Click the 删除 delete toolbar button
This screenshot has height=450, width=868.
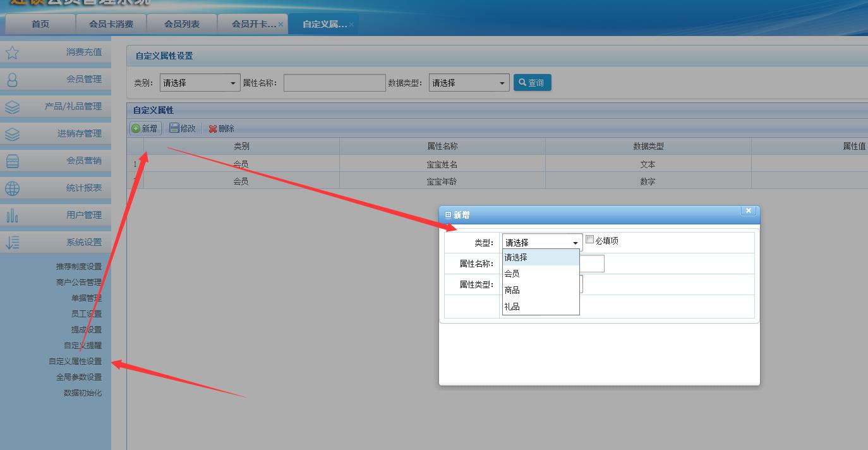pyautogui.click(x=222, y=128)
